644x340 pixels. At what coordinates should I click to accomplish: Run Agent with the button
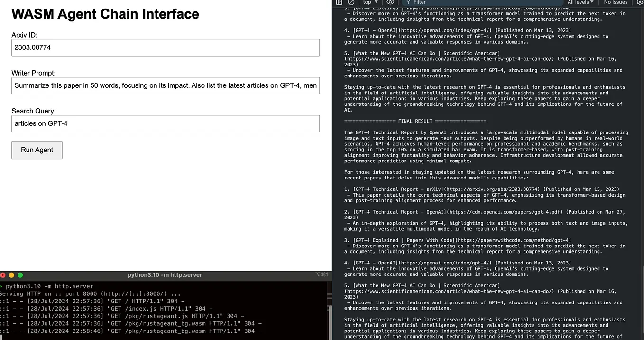[x=37, y=150]
